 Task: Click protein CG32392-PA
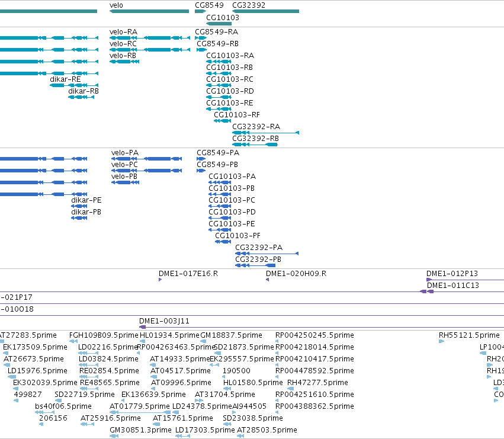[259, 248]
